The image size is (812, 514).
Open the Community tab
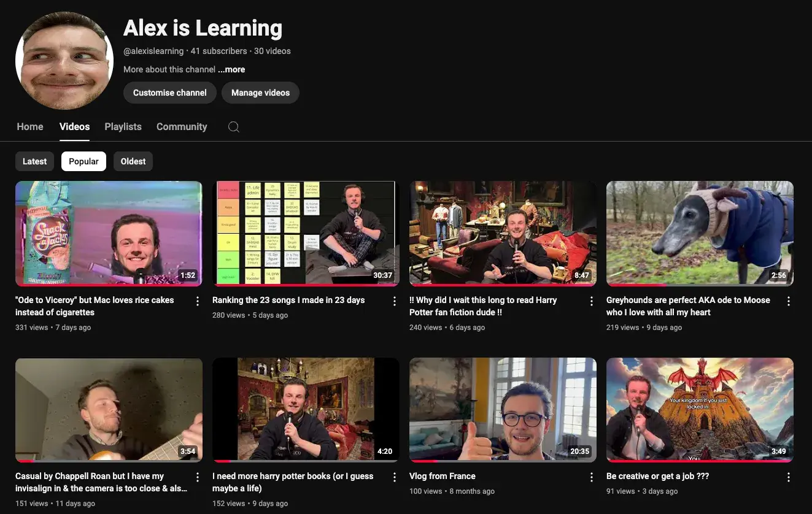[182, 127]
